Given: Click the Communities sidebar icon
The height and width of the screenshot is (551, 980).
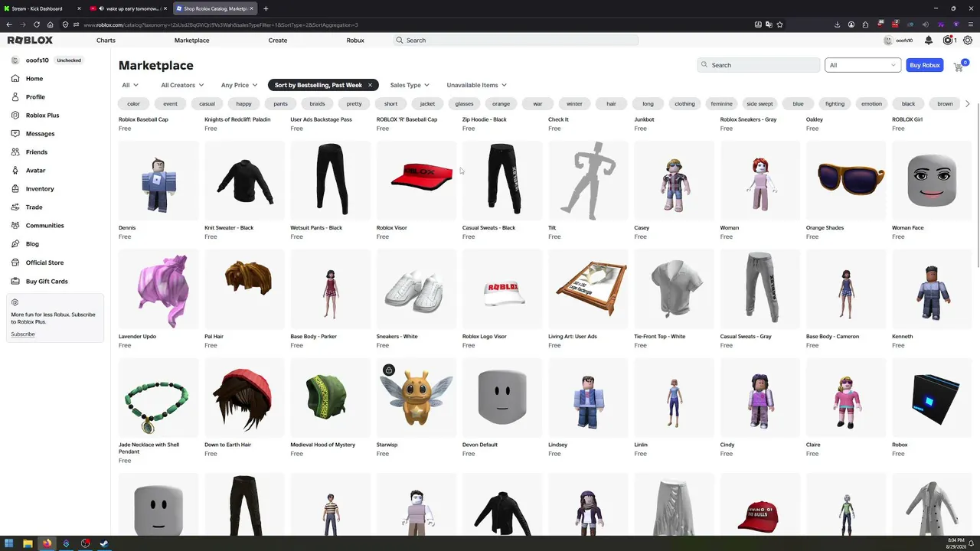Looking at the screenshot, I should (15, 225).
